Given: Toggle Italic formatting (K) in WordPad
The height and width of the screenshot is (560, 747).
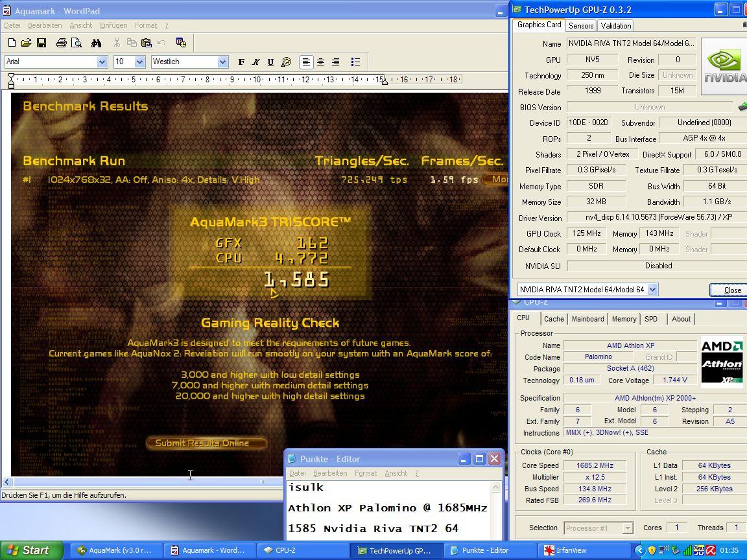Looking at the screenshot, I should pyautogui.click(x=256, y=62).
